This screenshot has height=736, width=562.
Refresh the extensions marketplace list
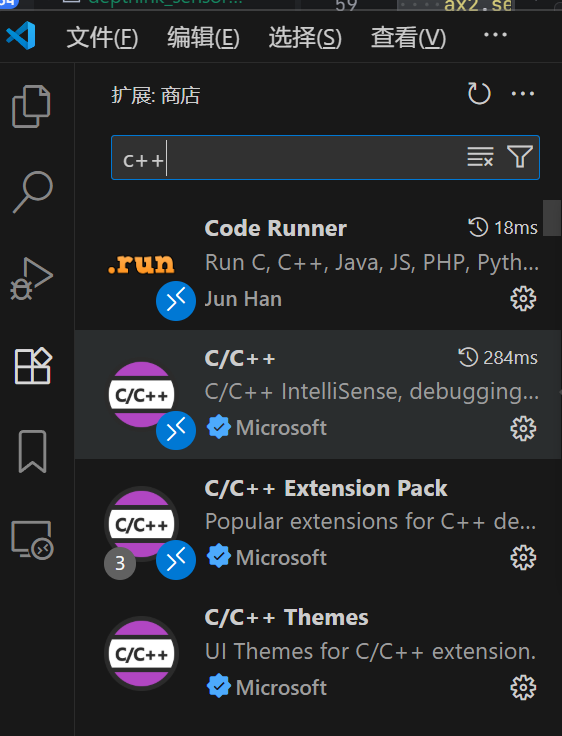tap(479, 93)
